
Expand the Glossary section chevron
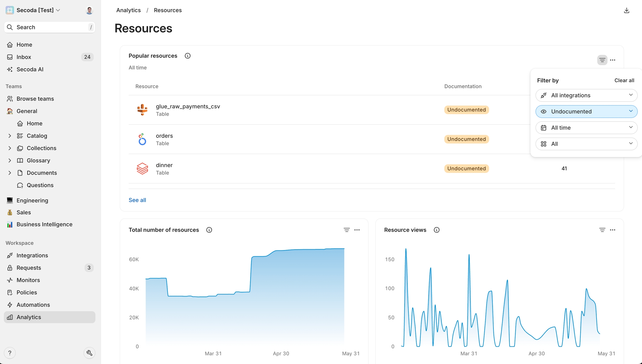[10, 161]
